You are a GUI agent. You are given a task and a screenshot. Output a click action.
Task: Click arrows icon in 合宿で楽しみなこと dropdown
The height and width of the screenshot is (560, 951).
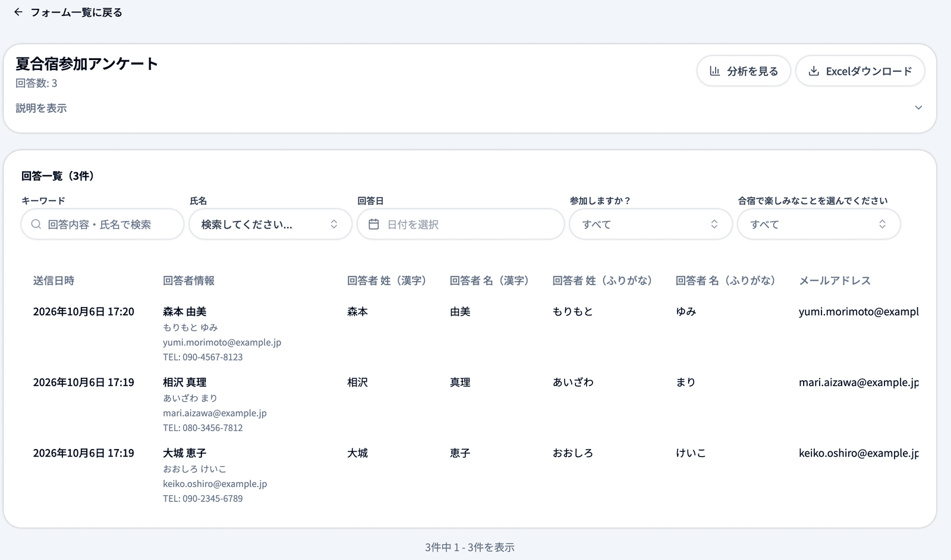point(883,224)
